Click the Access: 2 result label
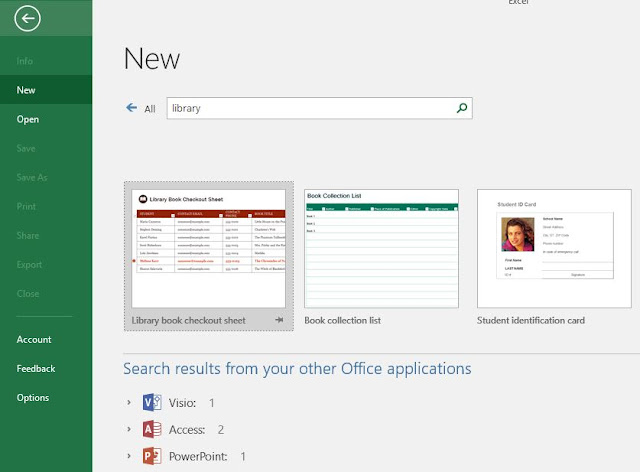 (196, 430)
